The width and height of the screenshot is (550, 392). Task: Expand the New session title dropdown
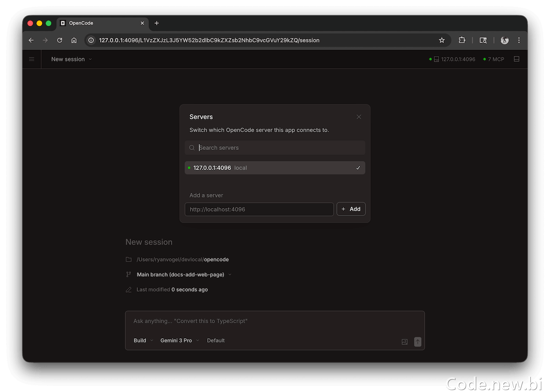click(71, 59)
